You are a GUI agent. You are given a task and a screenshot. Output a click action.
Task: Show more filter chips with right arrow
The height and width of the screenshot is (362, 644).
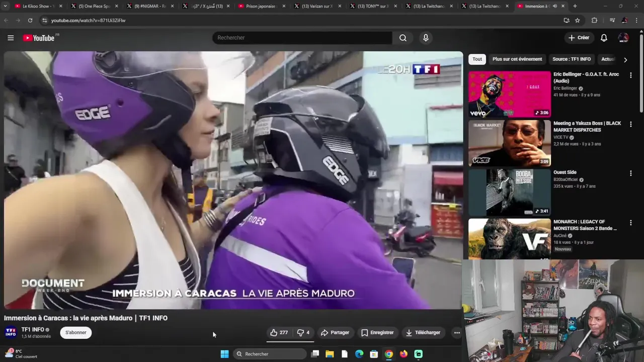[625, 59]
